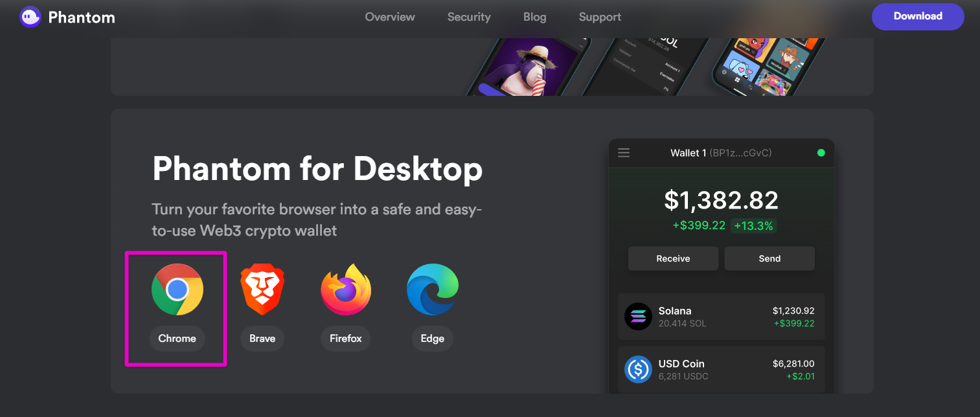Click the USD Coin token icon
This screenshot has width=980, height=417.
tap(638, 370)
